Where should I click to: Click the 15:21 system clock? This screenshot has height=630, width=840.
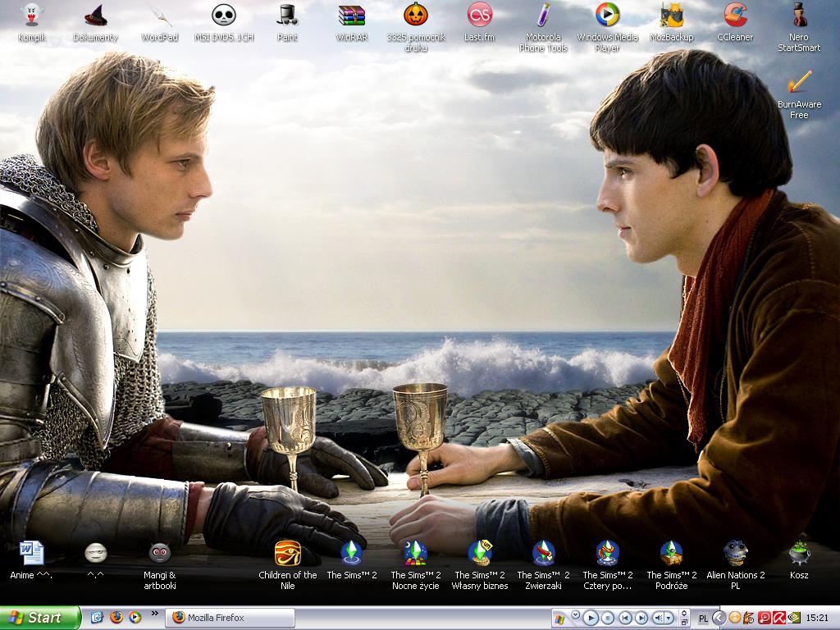pyautogui.click(x=817, y=619)
